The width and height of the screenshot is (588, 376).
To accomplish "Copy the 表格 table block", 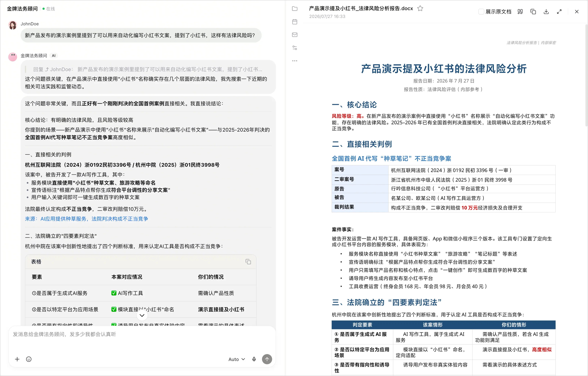I will 248,262.
